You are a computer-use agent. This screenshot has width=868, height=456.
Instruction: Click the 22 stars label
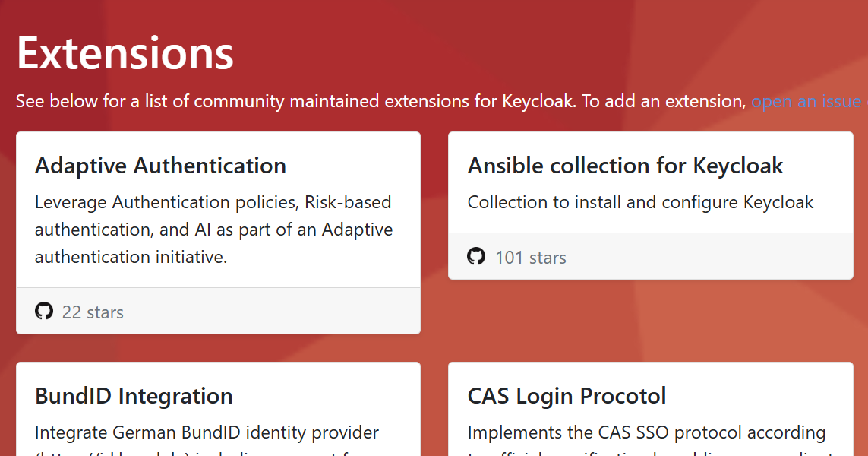point(93,312)
